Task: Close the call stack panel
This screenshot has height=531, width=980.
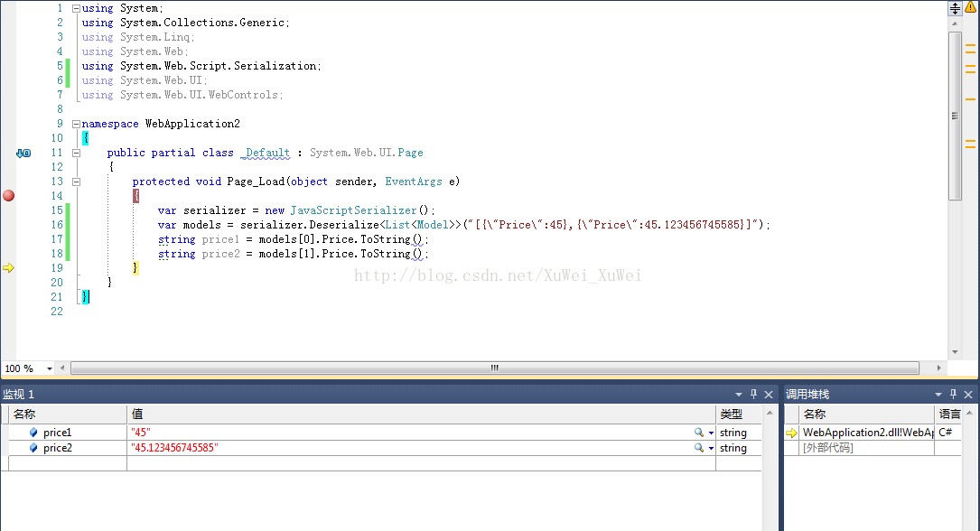Action: pos(968,395)
